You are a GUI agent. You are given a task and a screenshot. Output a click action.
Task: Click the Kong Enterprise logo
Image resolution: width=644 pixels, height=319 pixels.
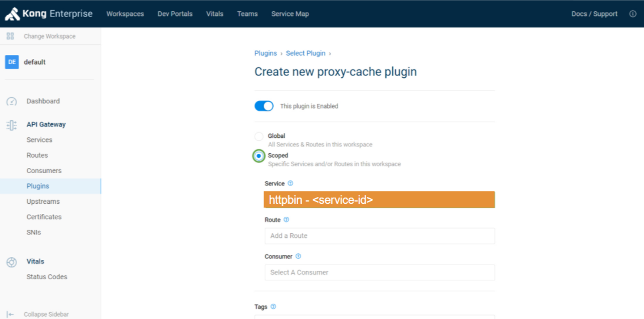(x=49, y=14)
